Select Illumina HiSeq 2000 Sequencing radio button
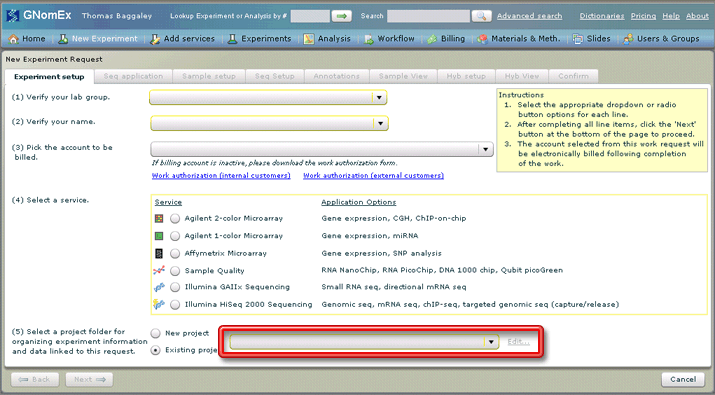Screen dimensions: 715x395 pos(175,305)
